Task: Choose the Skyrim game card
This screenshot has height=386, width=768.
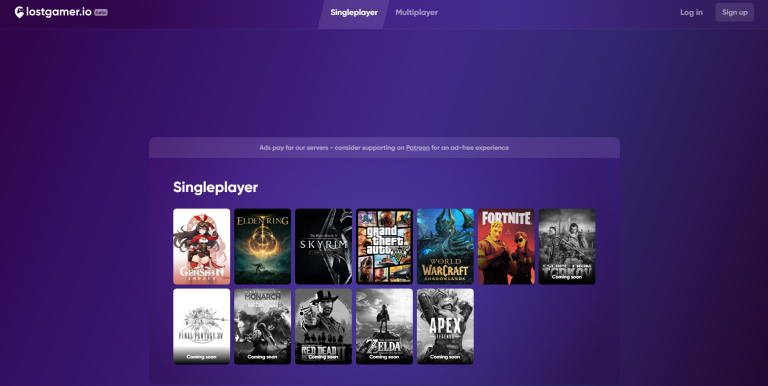Action: [323, 246]
